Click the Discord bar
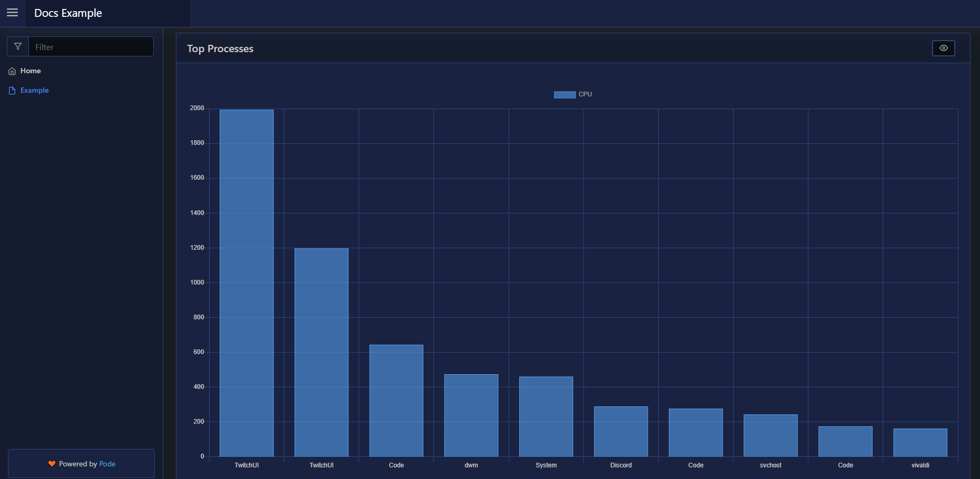The height and width of the screenshot is (479, 980). point(621,431)
